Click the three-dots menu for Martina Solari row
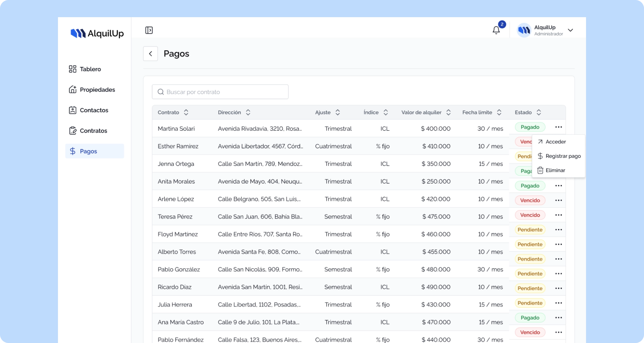Image resolution: width=644 pixels, height=343 pixels. [558, 127]
